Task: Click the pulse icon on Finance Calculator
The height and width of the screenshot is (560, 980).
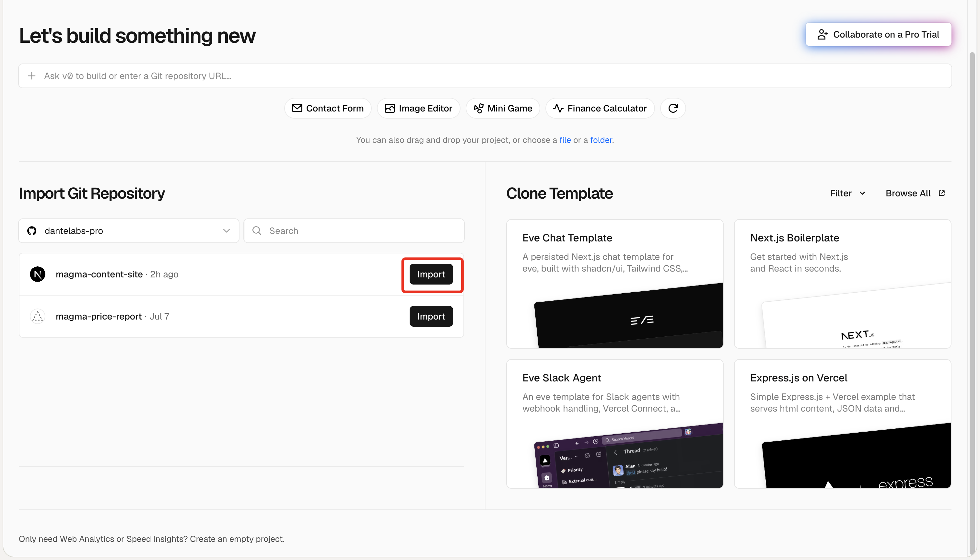Action: click(558, 109)
